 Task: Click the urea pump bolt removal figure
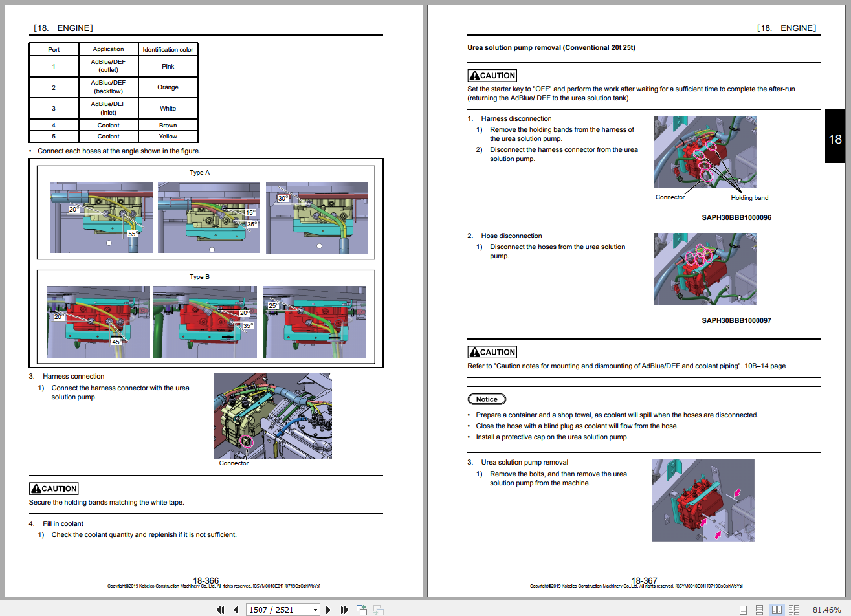[x=703, y=500]
